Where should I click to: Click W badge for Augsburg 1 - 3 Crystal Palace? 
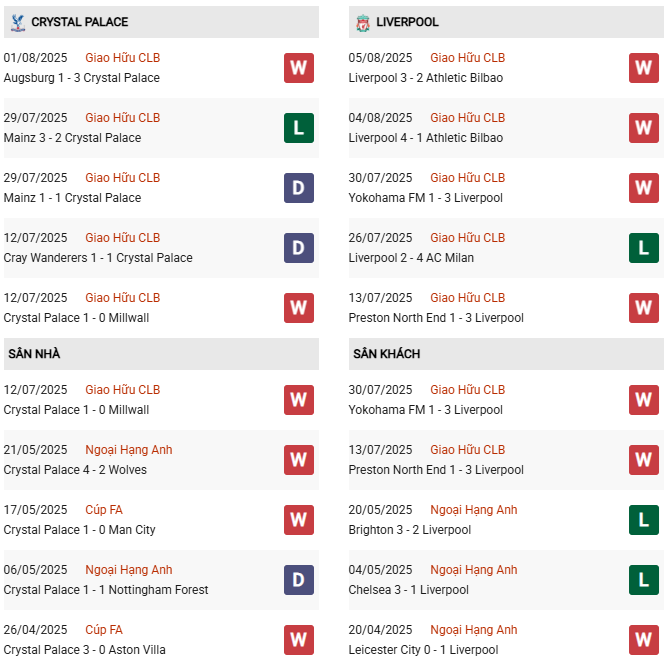tap(298, 68)
